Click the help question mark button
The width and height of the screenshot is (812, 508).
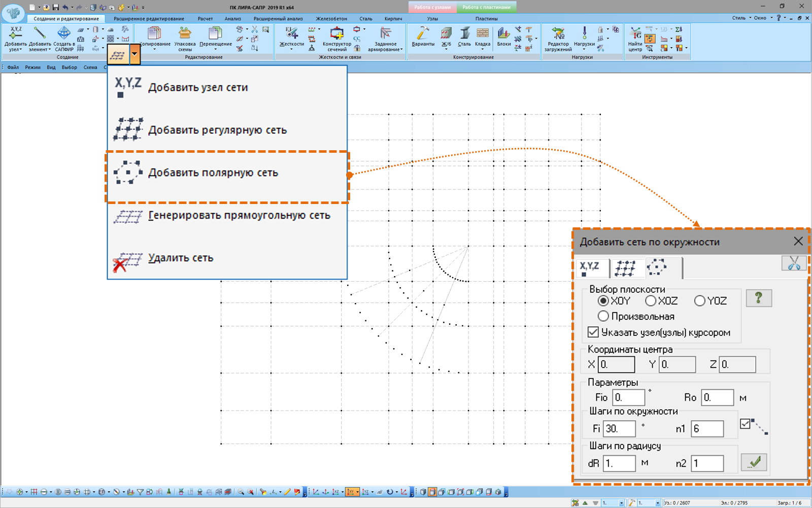tap(759, 298)
